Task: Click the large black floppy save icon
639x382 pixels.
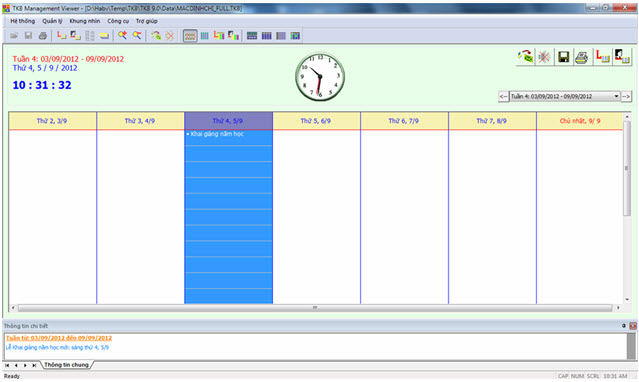Action: pyautogui.click(x=564, y=57)
